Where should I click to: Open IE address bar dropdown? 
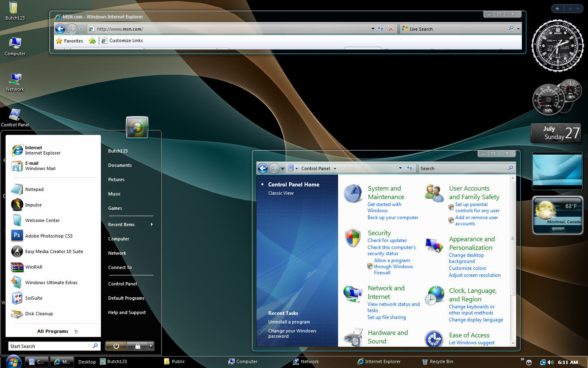[373, 29]
